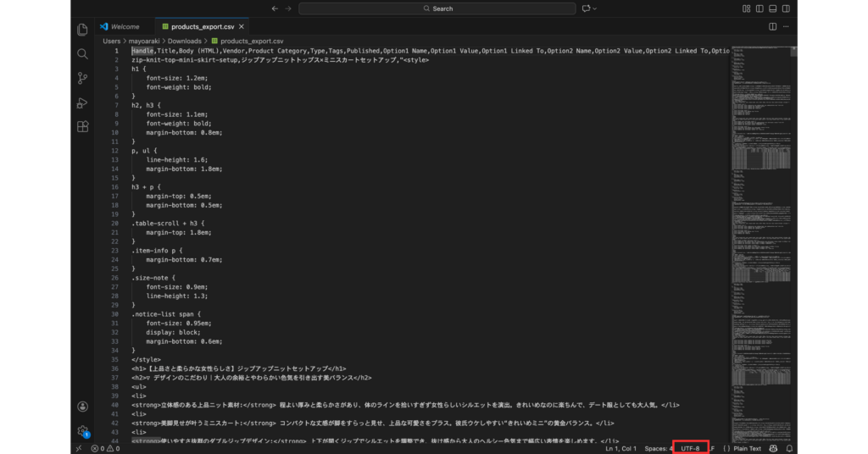Image resolution: width=868 pixels, height=454 pixels.
Task: Change the LF end of line sequence
Action: click(712, 448)
